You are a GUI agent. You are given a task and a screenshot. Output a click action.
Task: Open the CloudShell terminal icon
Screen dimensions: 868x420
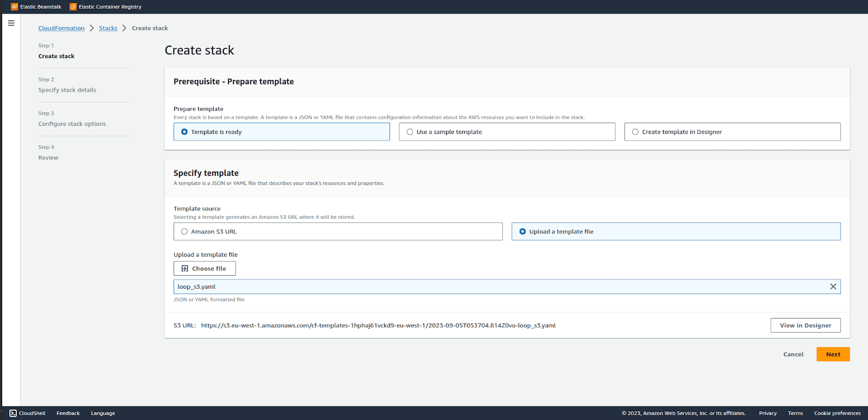[13, 413]
